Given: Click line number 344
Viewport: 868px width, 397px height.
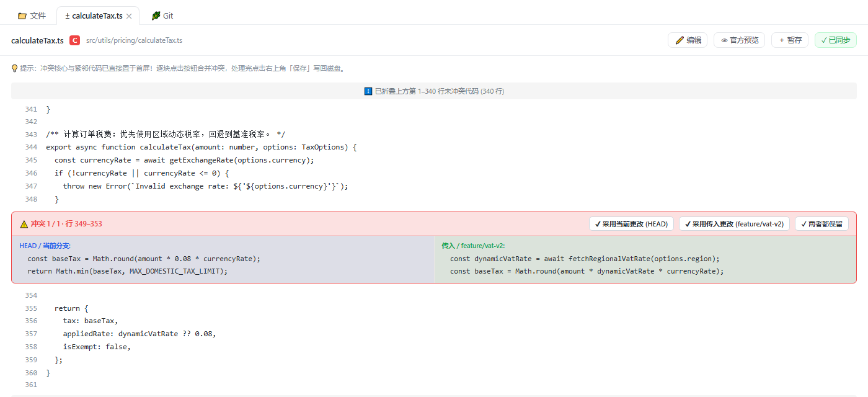Looking at the screenshot, I should (31, 147).
